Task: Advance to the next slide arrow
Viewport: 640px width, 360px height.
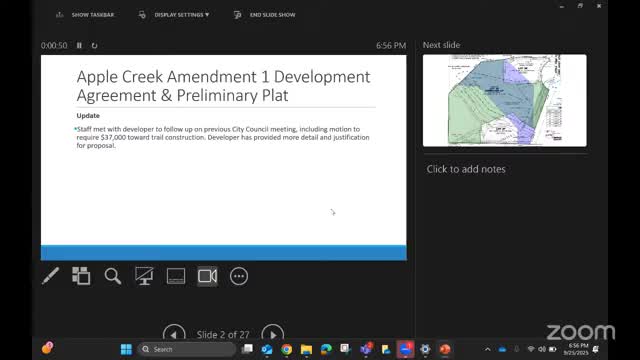Action: pyautogui.click(x=273, y=334)
